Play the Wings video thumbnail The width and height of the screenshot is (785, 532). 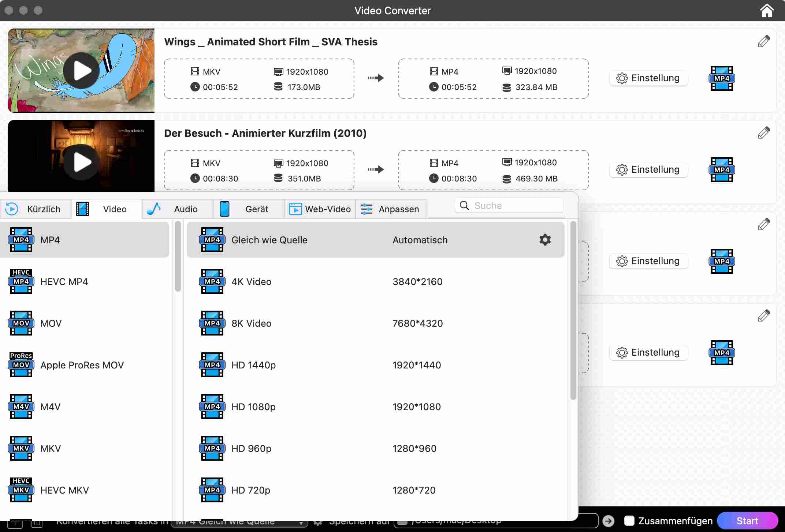pos(81,71)
